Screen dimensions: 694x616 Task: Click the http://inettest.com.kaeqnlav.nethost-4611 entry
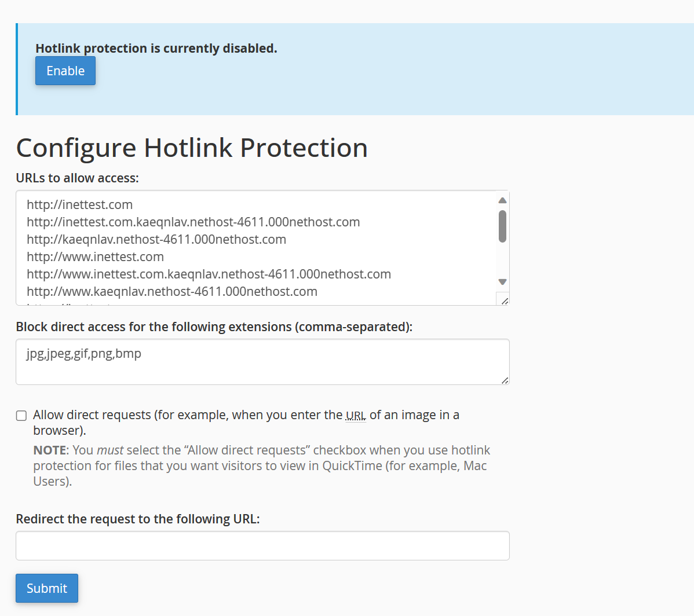click(x=193, y=222)
